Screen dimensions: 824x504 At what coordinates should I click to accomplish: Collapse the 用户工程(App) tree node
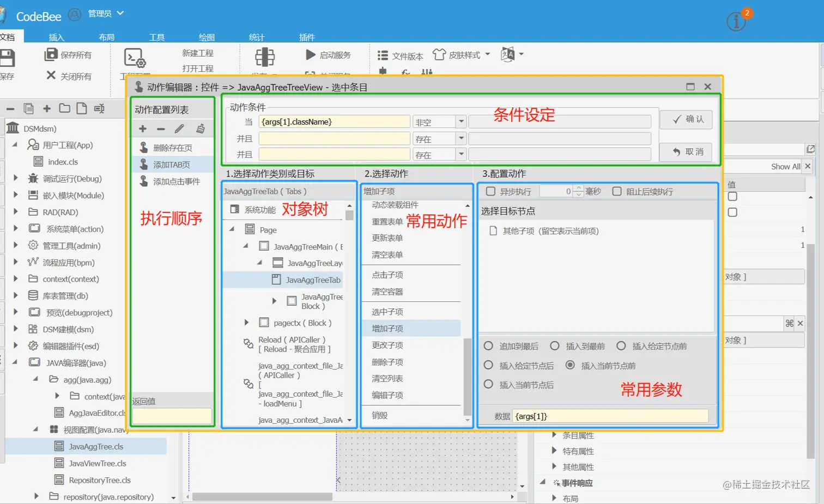pos(15,144)
